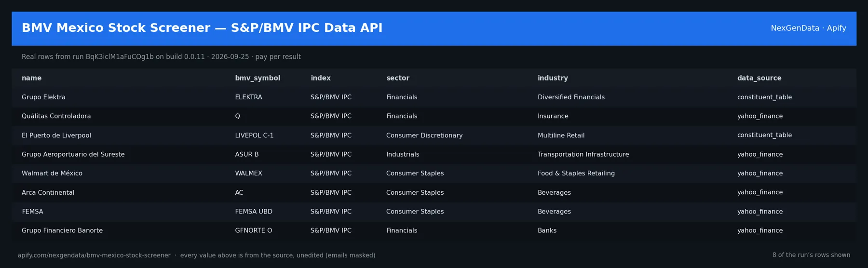Click 'Food & Staples Retailing' cell

[576, 173]
